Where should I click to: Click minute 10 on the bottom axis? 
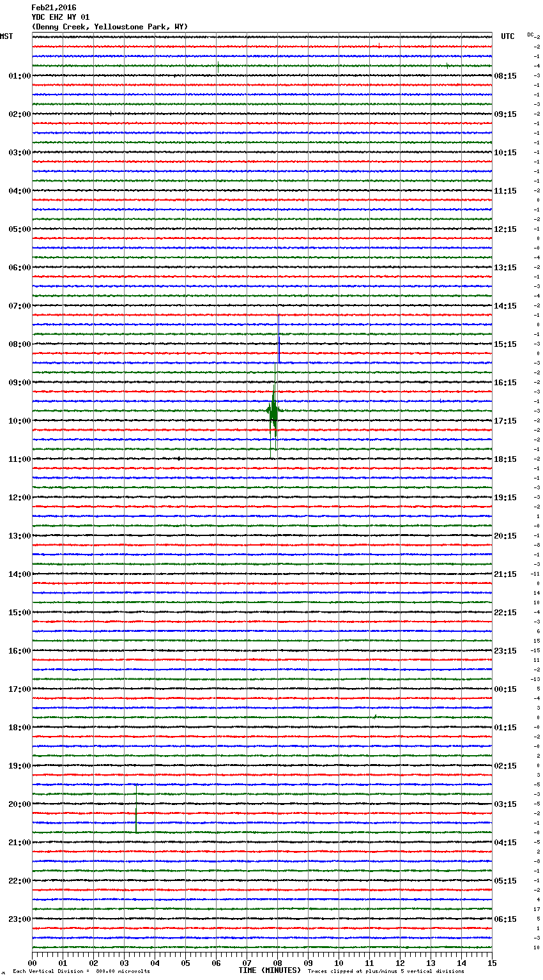pos(339,962)
